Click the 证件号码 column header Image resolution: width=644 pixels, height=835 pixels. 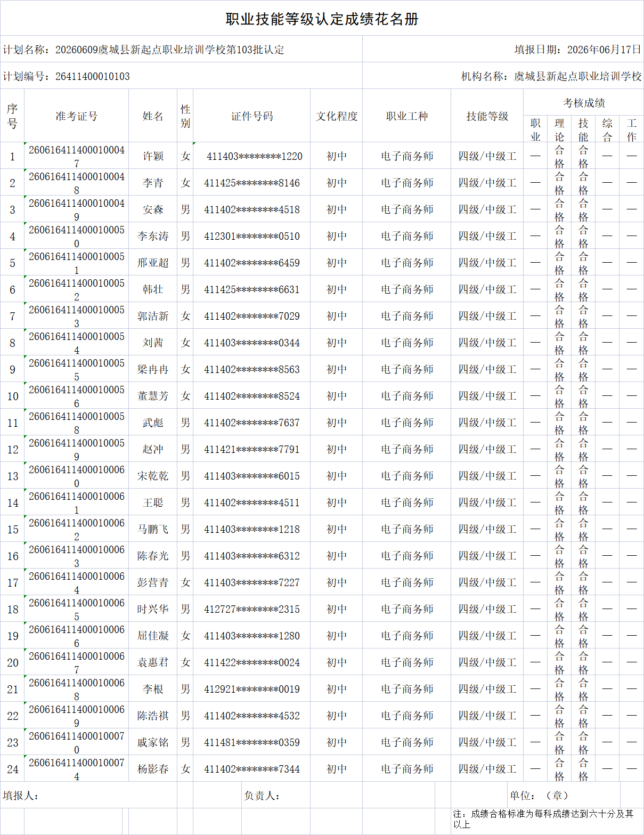(x=252, y=116)
